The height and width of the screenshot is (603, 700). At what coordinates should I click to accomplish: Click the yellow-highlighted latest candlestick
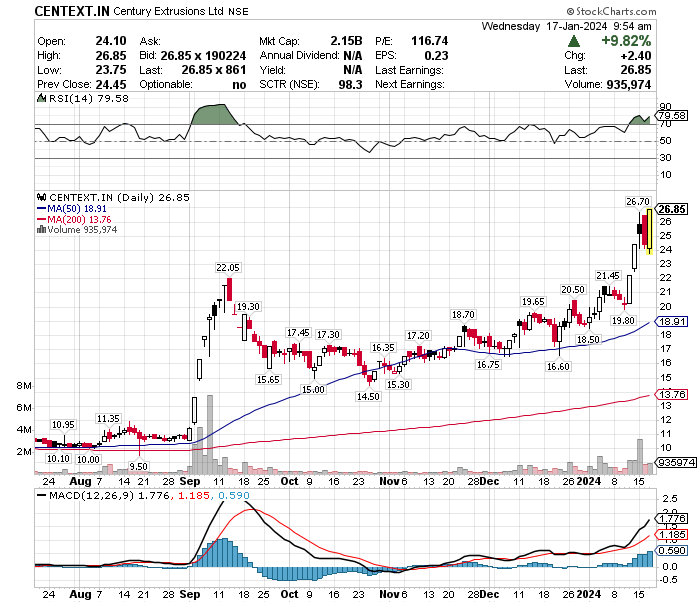tap(650, 231)
